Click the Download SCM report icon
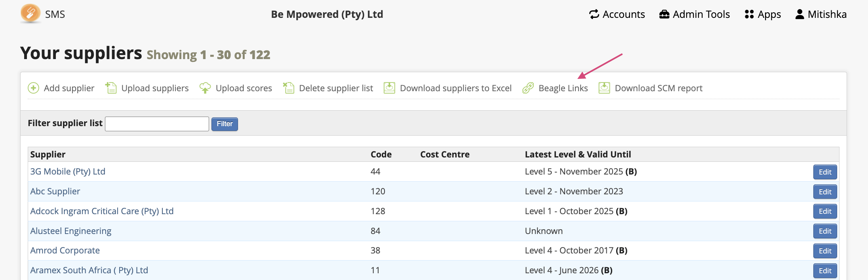868x280 pixels. pyautogui.click(x=604, y=88)
